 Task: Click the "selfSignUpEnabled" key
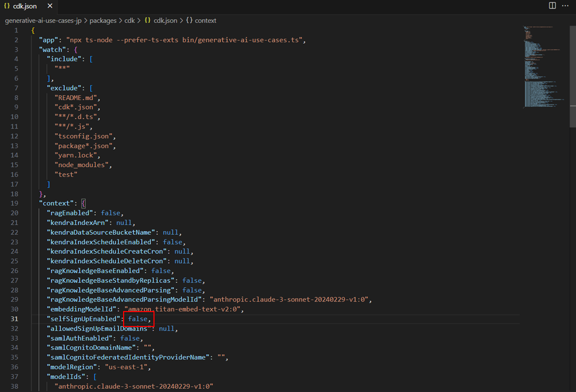(x=83, y=319)
